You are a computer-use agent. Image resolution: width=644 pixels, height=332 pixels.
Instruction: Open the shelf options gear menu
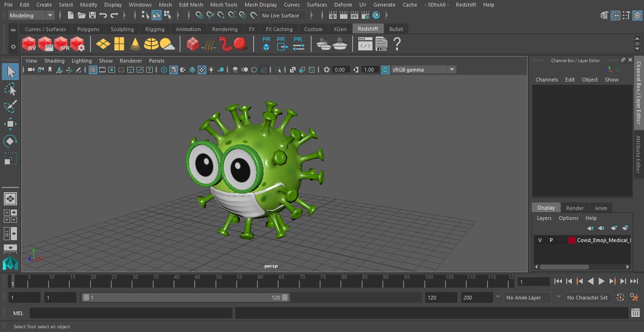[x=13, y=47]
